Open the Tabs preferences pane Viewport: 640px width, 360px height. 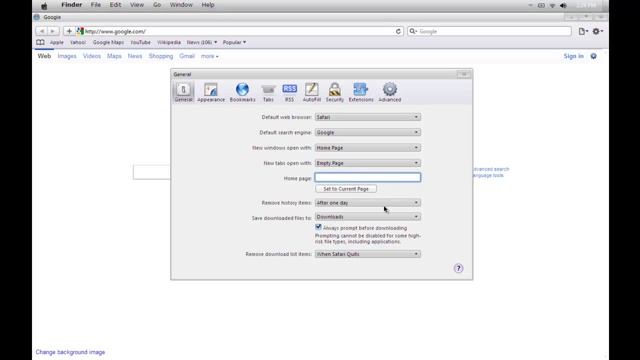coord(268,92)
